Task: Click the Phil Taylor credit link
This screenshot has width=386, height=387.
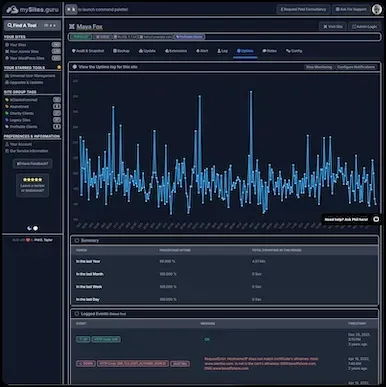Action: (x=43, y=240)
